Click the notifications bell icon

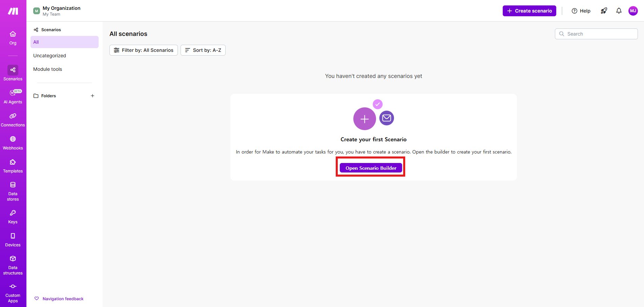619,11
